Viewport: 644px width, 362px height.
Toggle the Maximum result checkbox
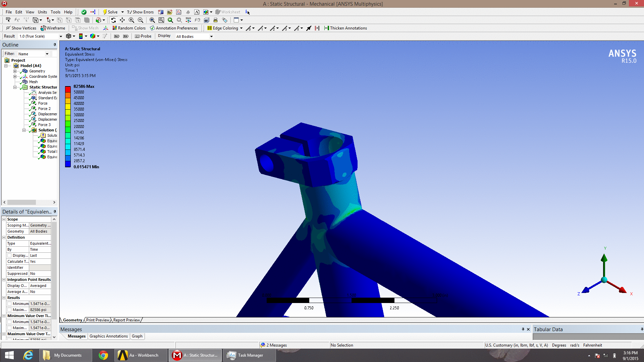(x=10, y=310)
